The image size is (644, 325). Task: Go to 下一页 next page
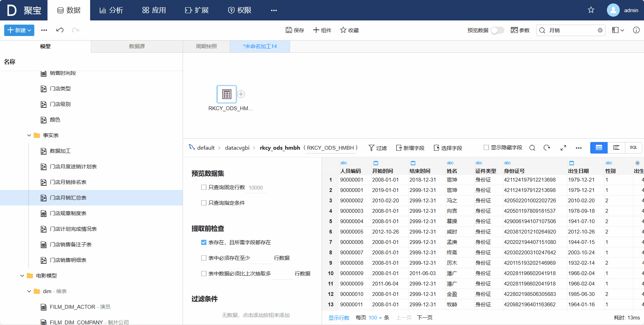pyautogui.click(x=425, y=318)
